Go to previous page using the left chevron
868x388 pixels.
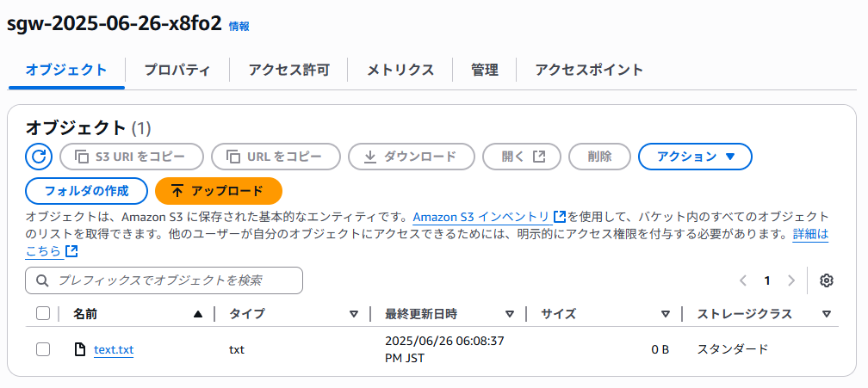point(743,280)
